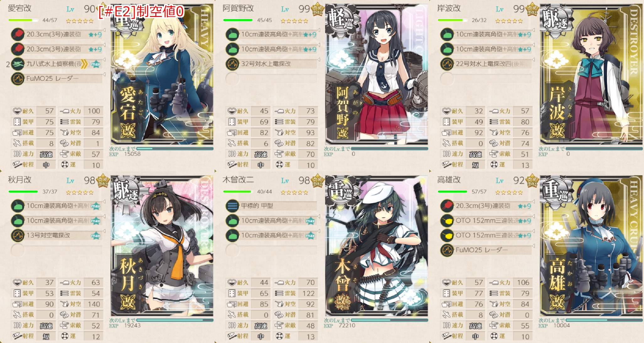The image size is (644, 343).
Task: Click ship name 阿賀野改 header
Action: coord(238,8)
